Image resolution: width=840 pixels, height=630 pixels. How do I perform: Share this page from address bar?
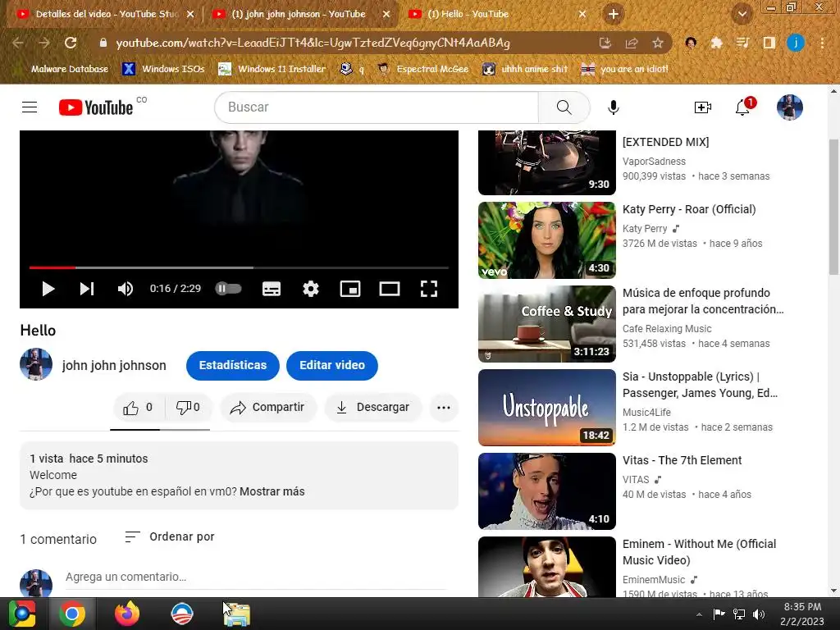(x=632, y=43)
